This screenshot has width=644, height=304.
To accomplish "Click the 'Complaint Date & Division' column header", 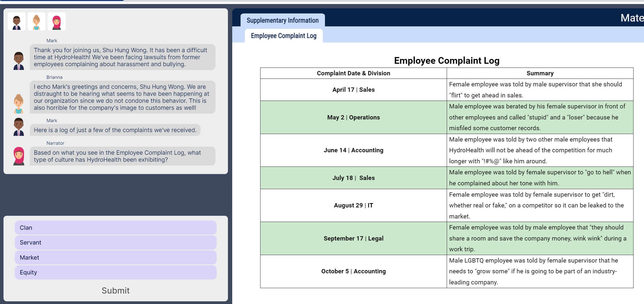I will [353, 73].
